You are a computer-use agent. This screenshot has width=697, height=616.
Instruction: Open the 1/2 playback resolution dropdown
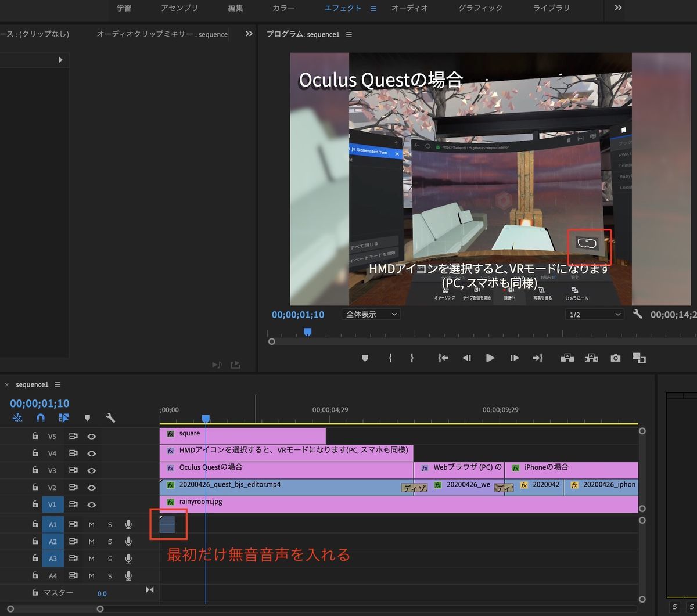pos(594,314)
